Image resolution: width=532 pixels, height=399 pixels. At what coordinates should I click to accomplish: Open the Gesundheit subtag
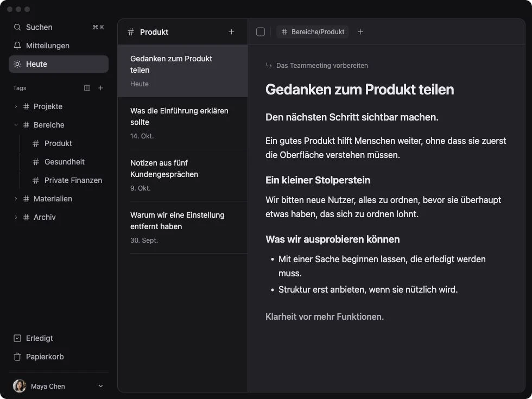65,162
